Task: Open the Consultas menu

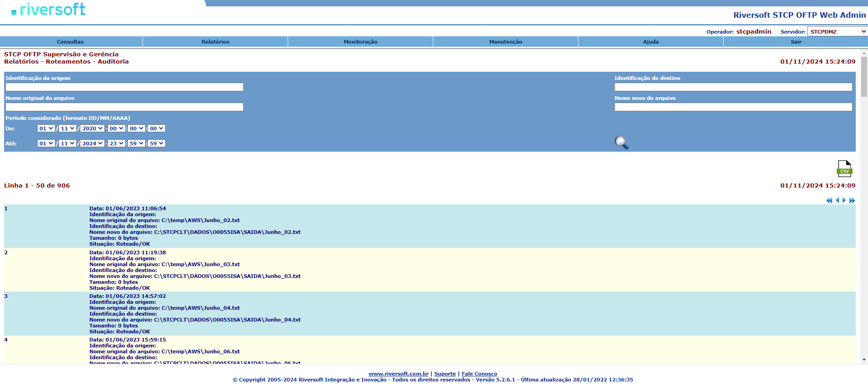Action: coord(70,42)
